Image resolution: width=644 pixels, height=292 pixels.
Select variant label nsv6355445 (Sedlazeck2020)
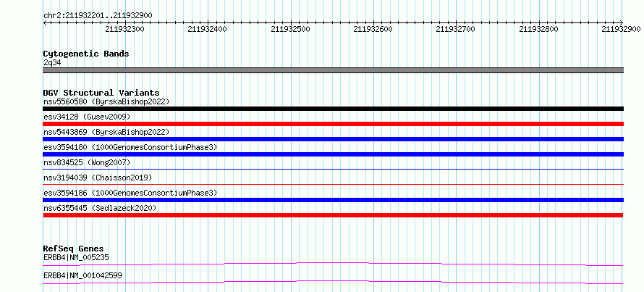coord(100,209)
